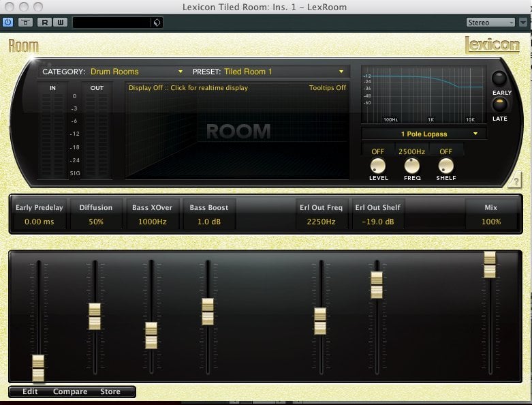
Task: Click the Lexicon logo
Action: point(492,45)
